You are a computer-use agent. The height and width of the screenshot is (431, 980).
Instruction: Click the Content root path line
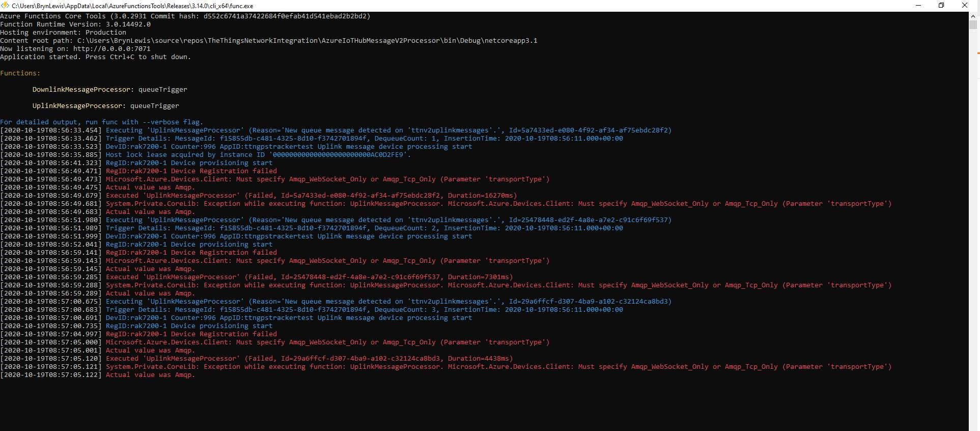coord(268,41)
